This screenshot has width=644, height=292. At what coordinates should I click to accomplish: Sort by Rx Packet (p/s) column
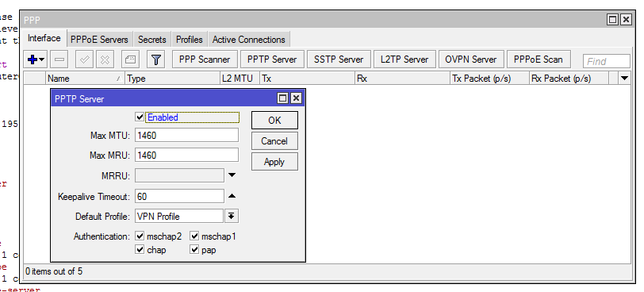coord(569,78)
